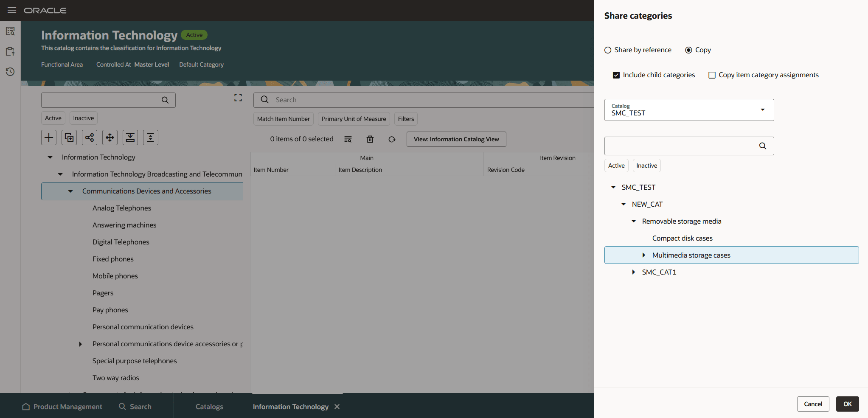Toggle Active filter above category tree
This screenshot has width=868, height=418.
(x=53, y=118)
